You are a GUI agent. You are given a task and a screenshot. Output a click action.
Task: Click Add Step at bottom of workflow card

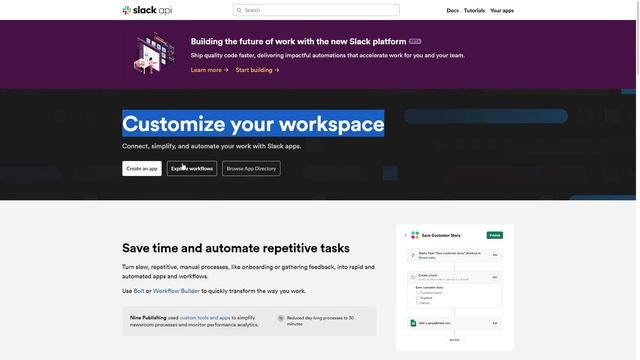(454, 340)
